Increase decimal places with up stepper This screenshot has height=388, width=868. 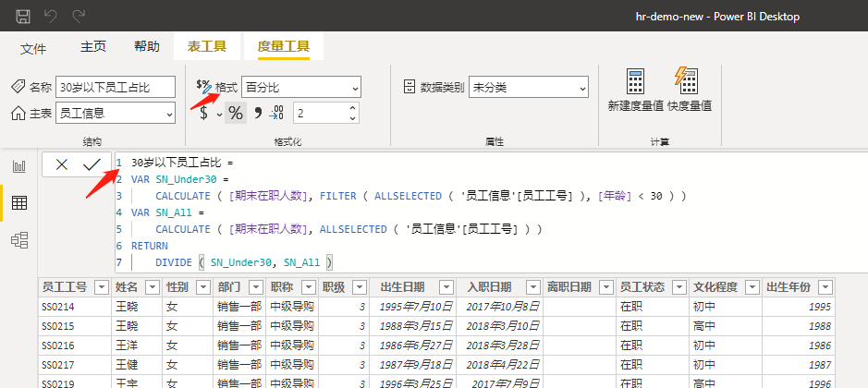tap(352, 108)
